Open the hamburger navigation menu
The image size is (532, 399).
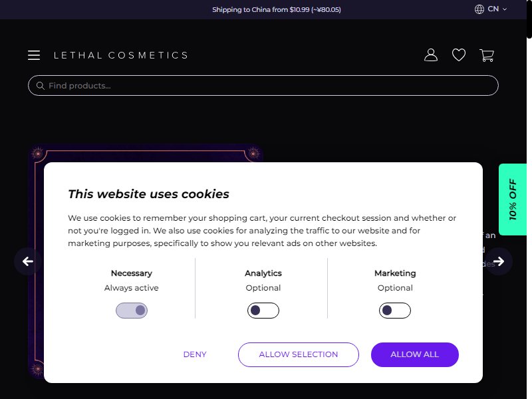pyautogui.click(x=34, y=55)
